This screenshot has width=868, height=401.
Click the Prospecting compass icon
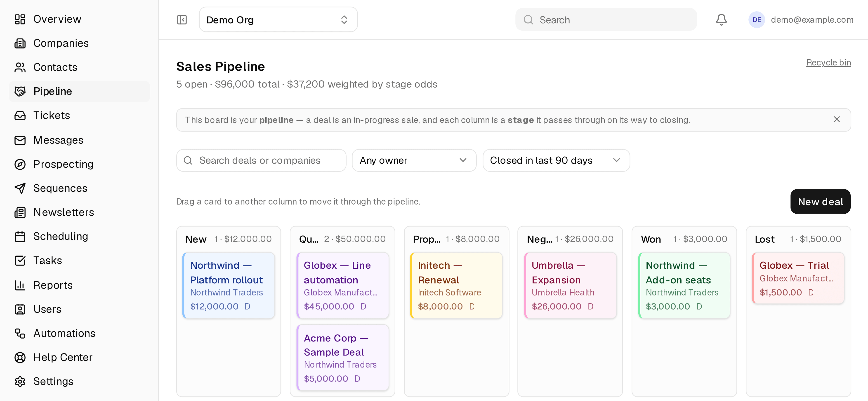click(x=20, y=164)
